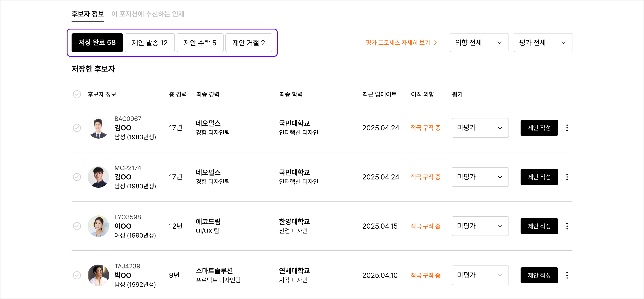Expand the 의향 전체 filter dropdown
644x299 pixels.
[479, 43]
